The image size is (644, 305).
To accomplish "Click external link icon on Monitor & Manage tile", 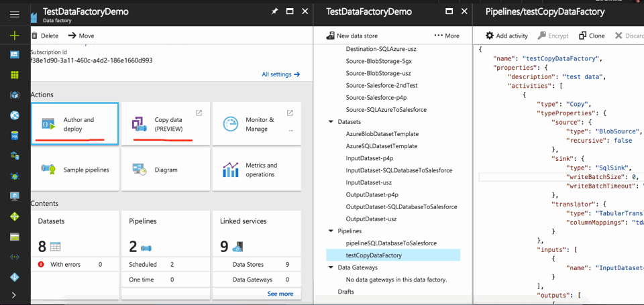I will [x=290, y=113].
